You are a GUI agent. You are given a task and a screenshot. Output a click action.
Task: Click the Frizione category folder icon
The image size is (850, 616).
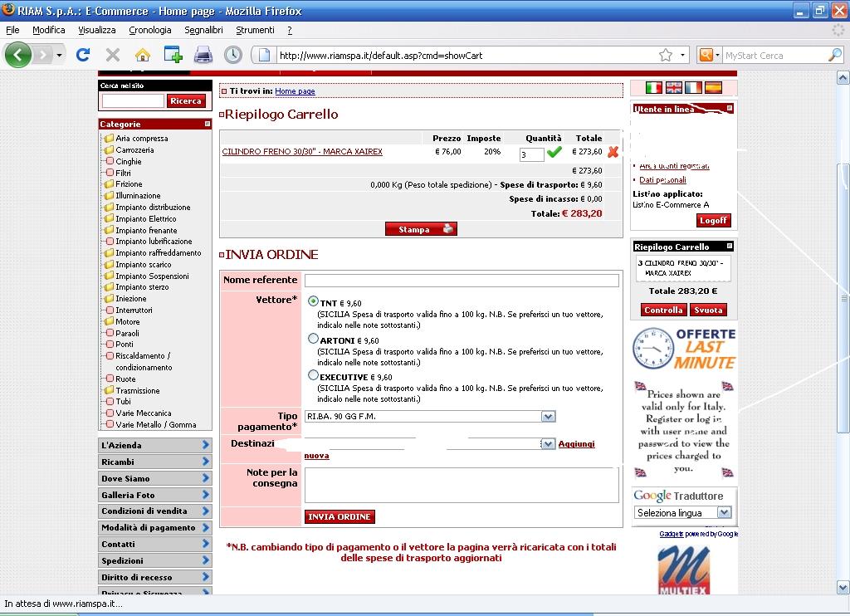tap(109, 183)
